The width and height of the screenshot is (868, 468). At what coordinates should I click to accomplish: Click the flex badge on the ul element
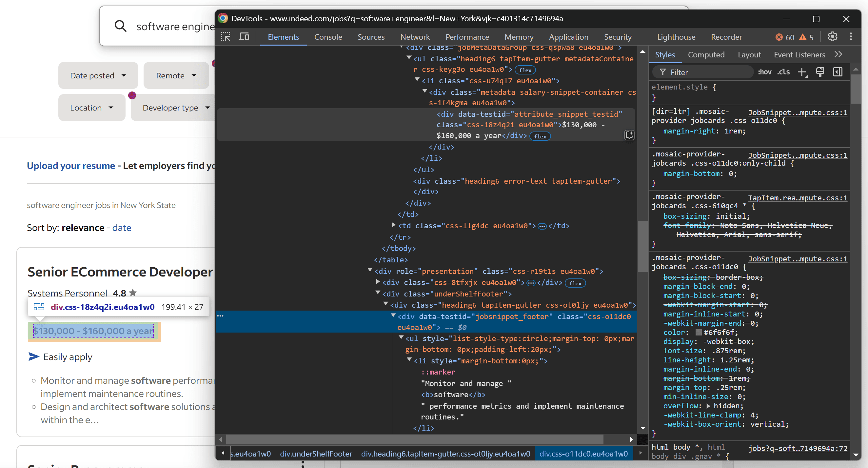tap(525, 70)
